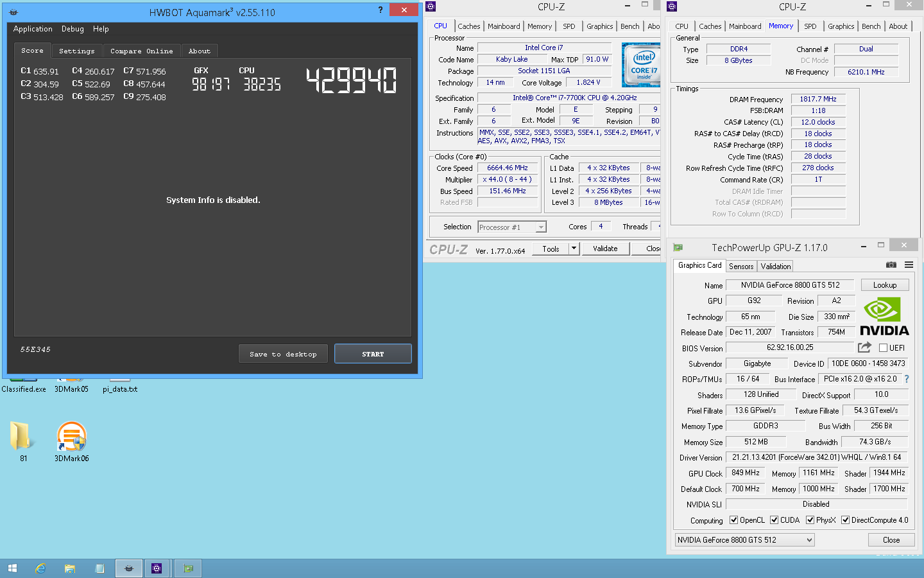Select the Score tab in Aquamark

coord(33,50)
